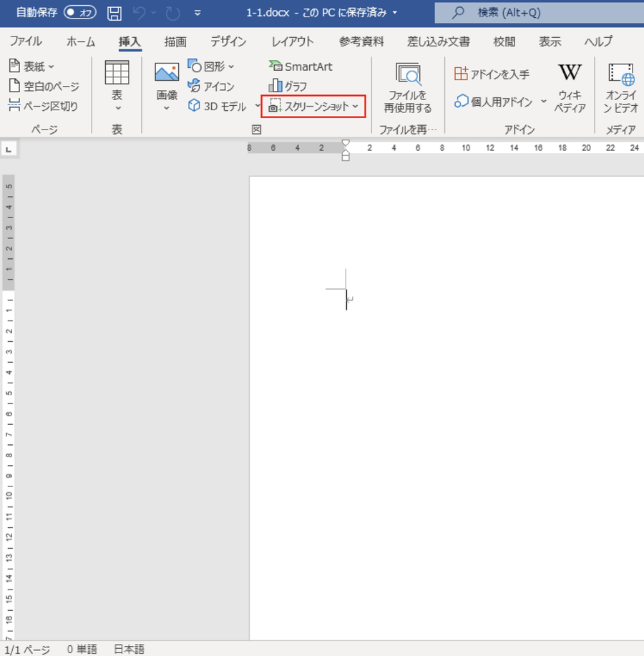The width and height of the screenshot is (644, 656).
Task: Click in the 検索 search box
Action: point(544,13)
